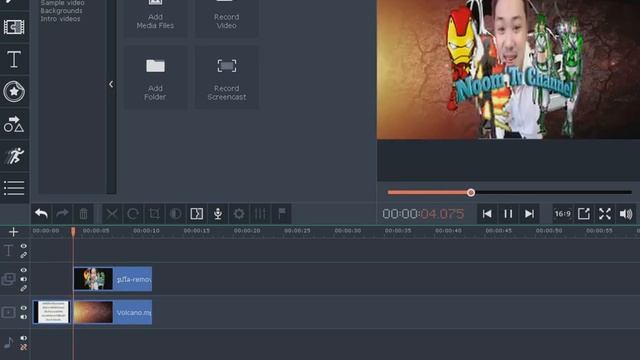Screen dimensions: 640x360
Task: Open color adjustments
Action: [176, 214]
